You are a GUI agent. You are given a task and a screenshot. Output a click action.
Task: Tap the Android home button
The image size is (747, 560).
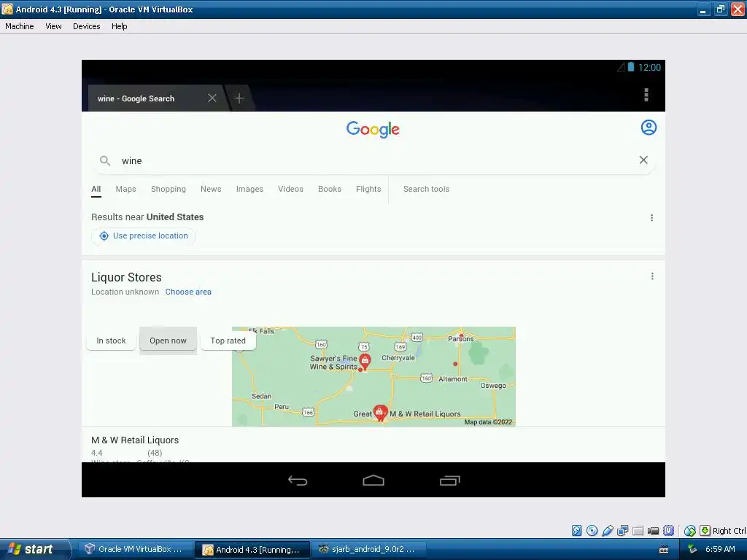tap(373, 481)
